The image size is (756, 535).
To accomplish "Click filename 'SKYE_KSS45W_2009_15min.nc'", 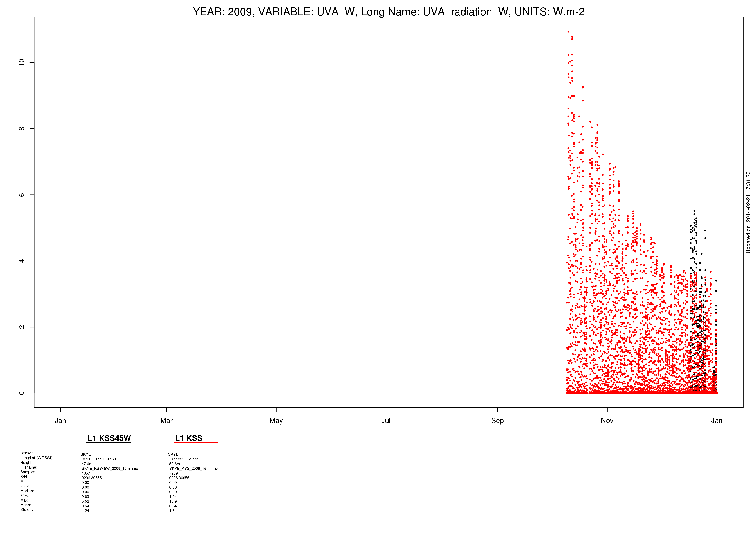I will coord(110,469).
